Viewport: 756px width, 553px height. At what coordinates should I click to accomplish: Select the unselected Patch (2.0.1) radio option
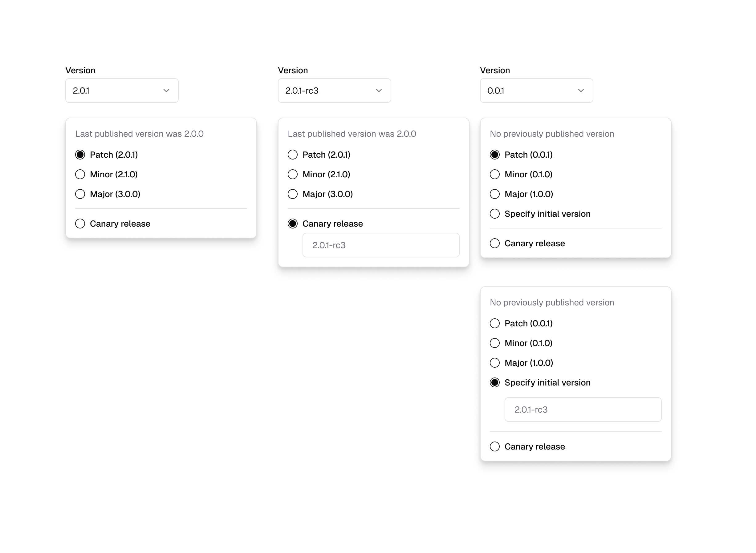(x=292, y=155)
